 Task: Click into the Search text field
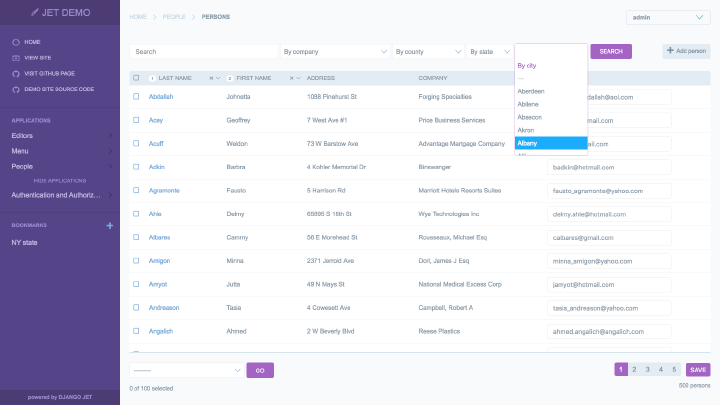pyautogui.click(x=204, y=51)
